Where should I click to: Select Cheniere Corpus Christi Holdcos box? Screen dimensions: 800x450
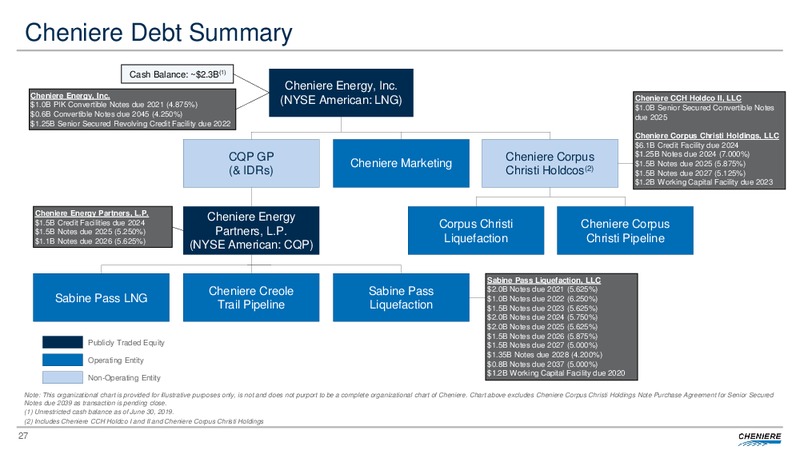(549, 163)
